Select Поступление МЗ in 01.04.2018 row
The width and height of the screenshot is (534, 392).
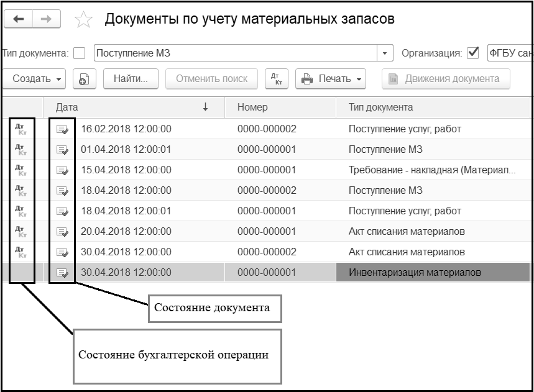(385, 149)
